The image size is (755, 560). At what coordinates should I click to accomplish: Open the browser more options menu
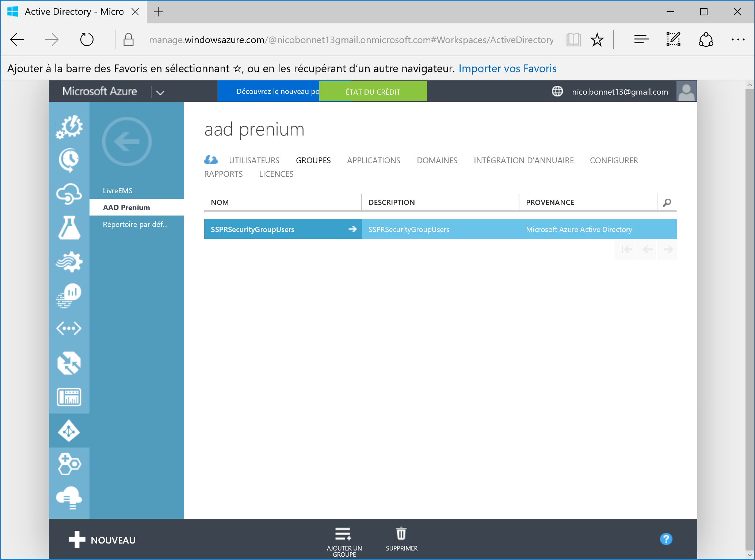[x=737, y=39]
